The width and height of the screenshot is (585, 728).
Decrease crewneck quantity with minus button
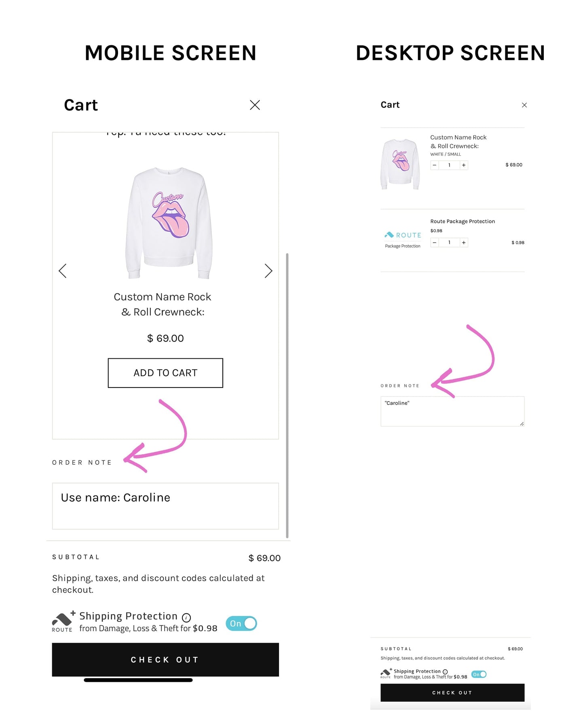coord(435,165)
